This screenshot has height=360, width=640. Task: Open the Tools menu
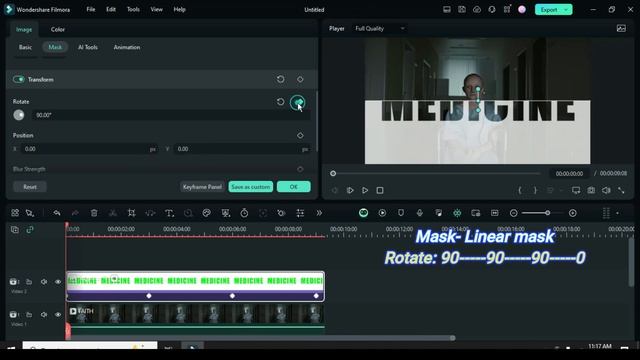pyautogui.click(x=133, y=9)
